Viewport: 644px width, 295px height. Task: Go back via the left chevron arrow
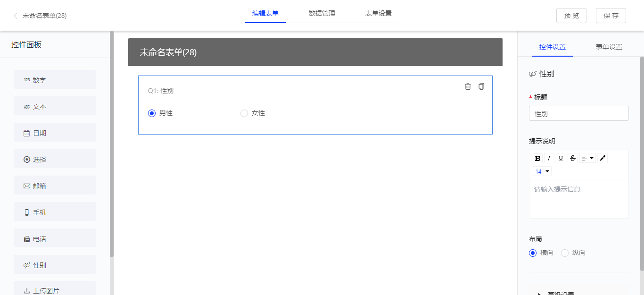16,16
